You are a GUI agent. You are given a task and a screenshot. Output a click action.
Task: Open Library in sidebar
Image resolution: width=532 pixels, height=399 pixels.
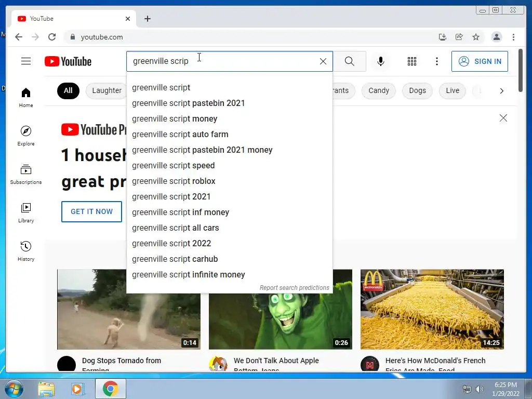26,212
